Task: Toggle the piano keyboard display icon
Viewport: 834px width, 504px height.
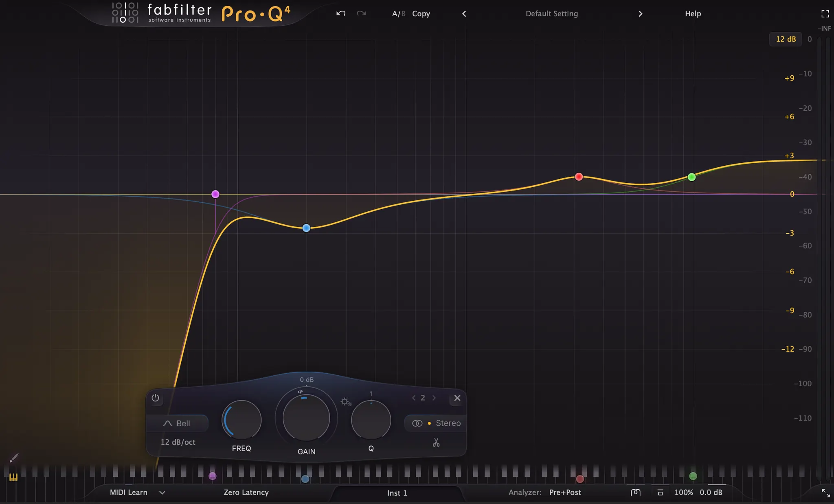Action: 13,477
